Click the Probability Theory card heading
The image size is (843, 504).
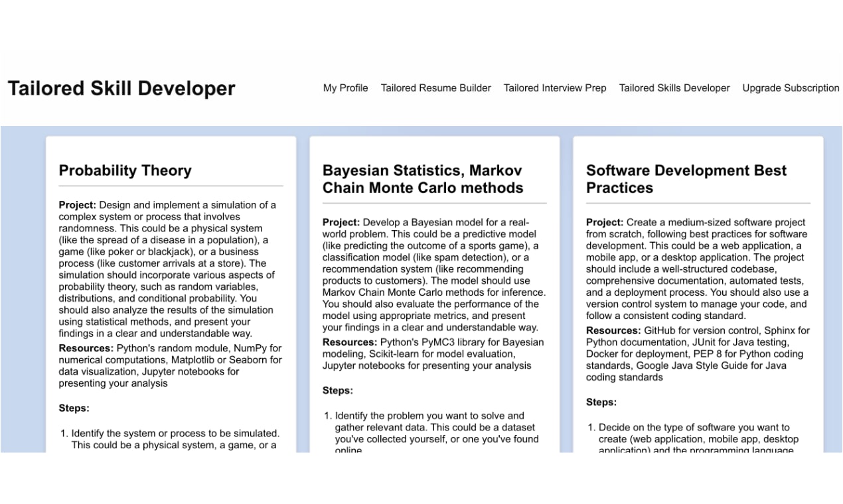point(125,170)
